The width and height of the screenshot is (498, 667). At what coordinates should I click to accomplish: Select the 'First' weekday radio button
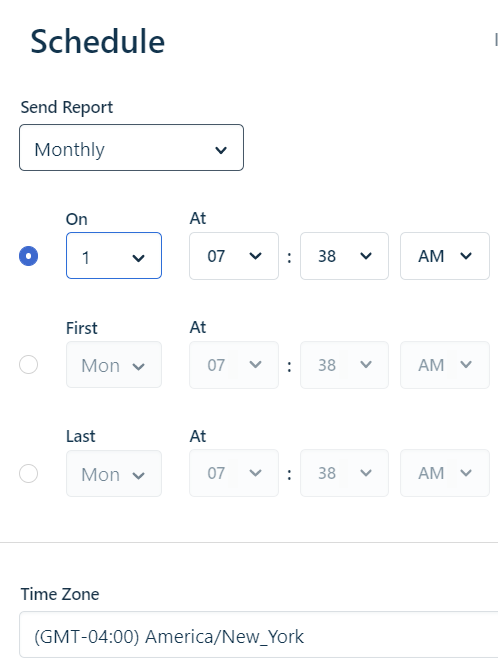(28, 365)
